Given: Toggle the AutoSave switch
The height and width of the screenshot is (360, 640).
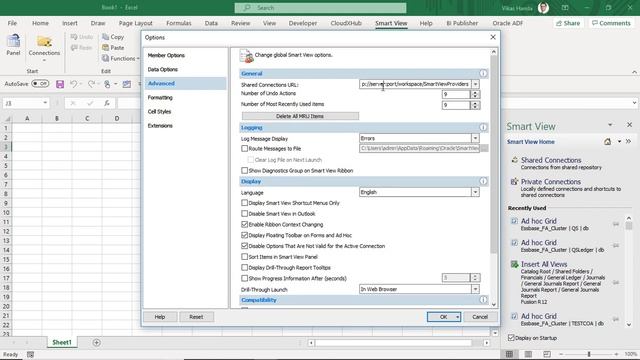Looking at the screenshot, I should [x=40, y=84].
